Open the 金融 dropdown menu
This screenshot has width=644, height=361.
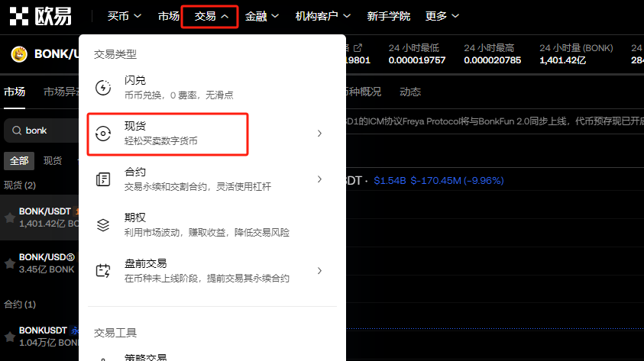coord(261,16)
